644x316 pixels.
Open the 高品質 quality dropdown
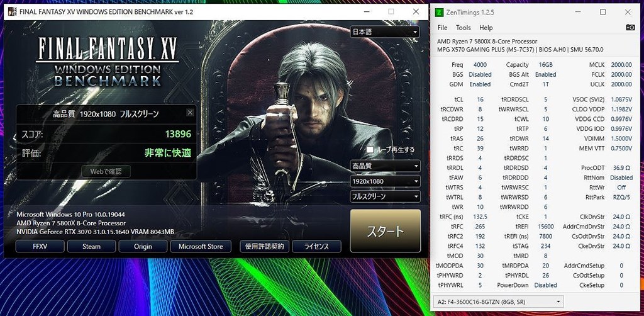385,166
